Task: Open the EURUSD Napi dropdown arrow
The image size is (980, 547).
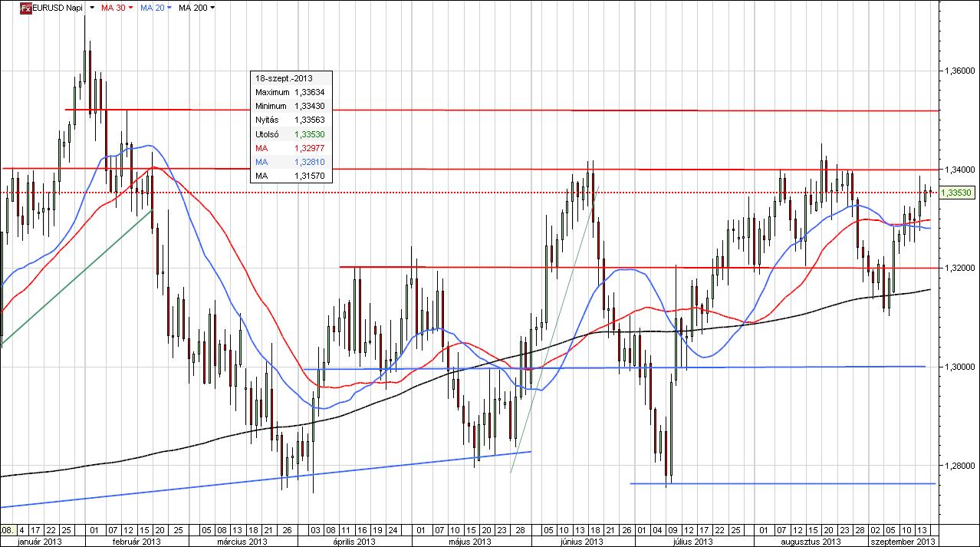Action: click(x=92, y=8)
